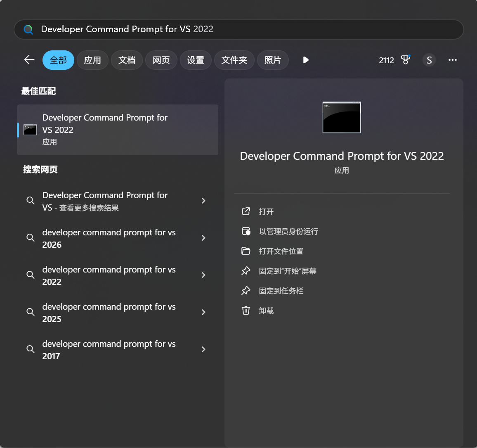Launch the Developer Command Prompt best match result

118,130
